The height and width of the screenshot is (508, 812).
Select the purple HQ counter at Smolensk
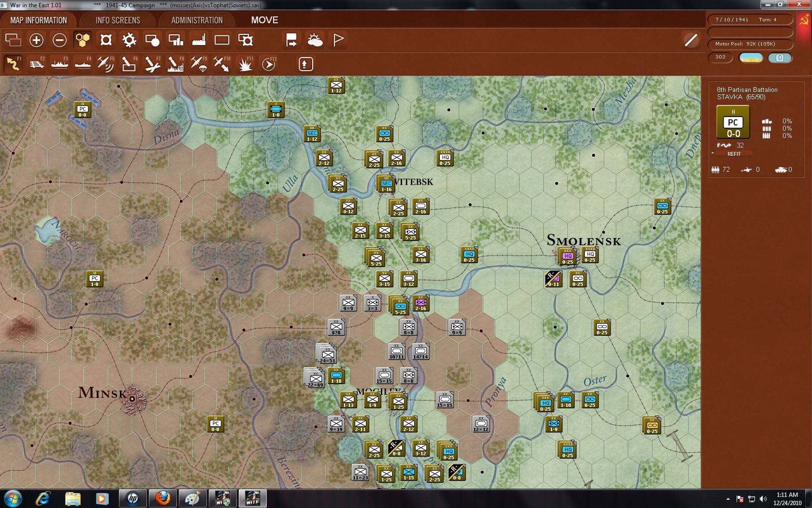click(x=567, y=256)
